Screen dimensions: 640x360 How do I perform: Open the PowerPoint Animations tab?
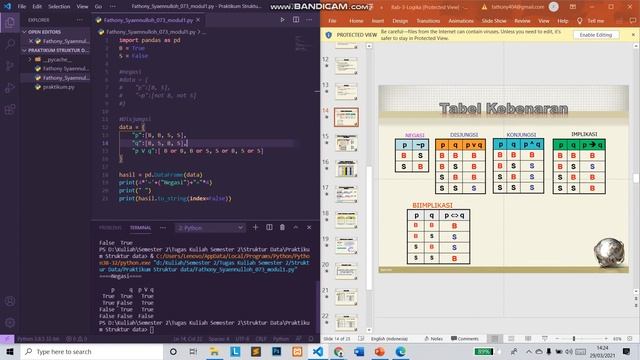point(461,21)
